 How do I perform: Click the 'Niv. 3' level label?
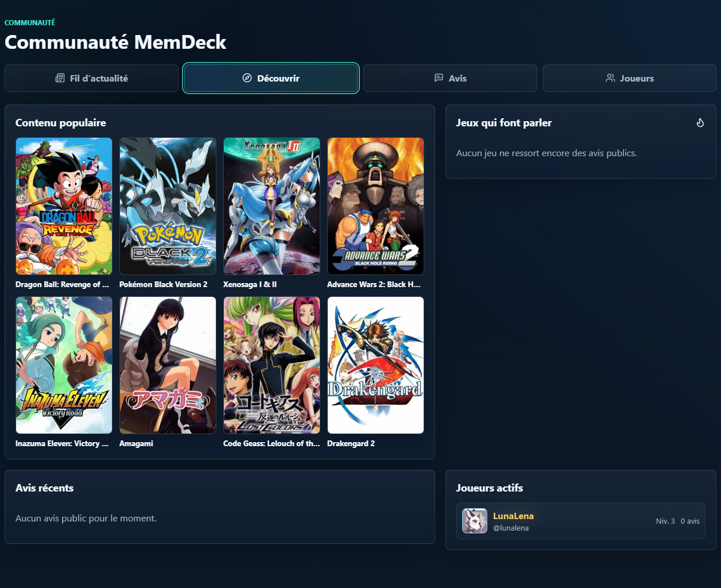point(665,521)
